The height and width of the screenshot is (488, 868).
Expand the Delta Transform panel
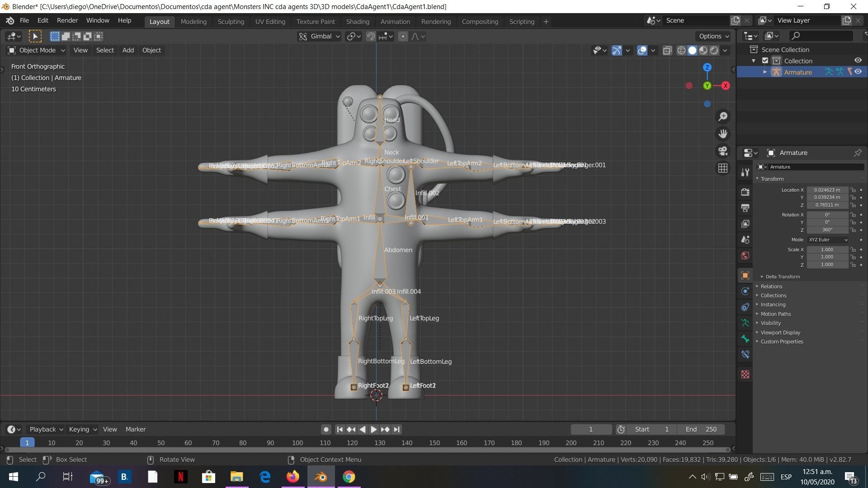coord(782,277)
